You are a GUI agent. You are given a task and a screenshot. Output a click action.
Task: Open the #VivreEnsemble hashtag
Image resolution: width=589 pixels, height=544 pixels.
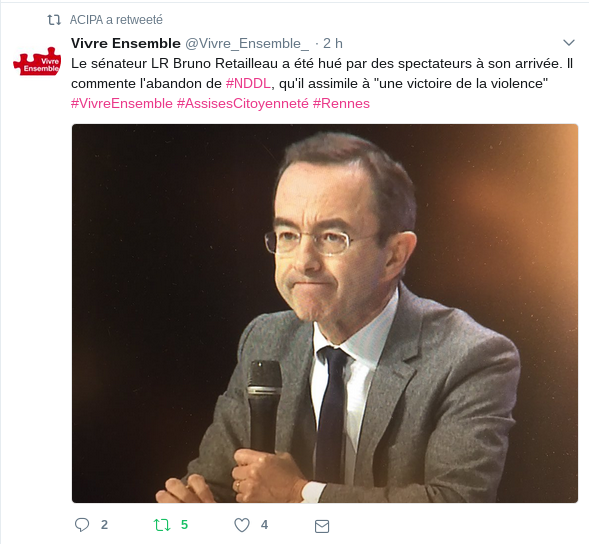click(x=122, y=103)
